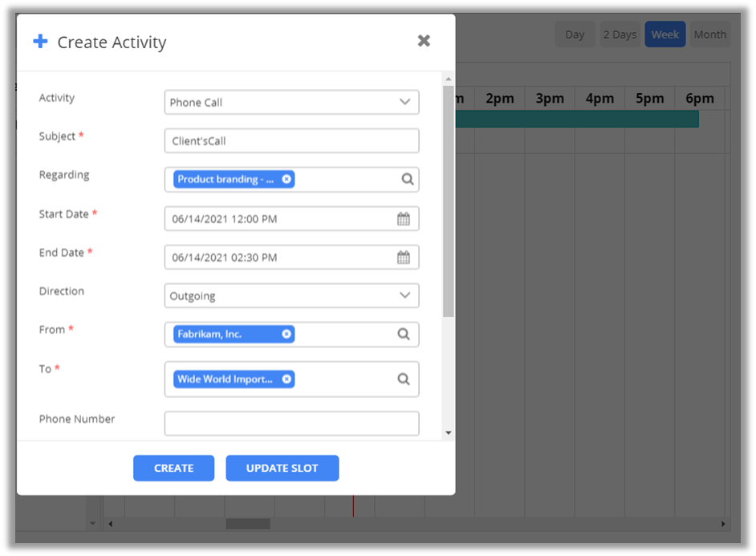Switch to the Day calendar view
This screenshot has height=556, width=756.
(x=575, y=34)
